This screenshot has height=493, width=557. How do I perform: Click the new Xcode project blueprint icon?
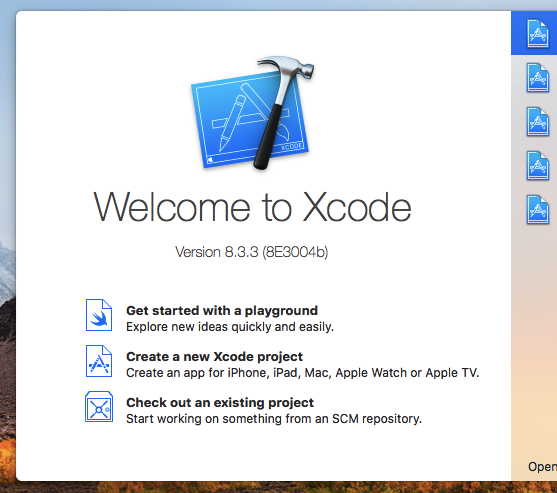[x=99, y=361]
